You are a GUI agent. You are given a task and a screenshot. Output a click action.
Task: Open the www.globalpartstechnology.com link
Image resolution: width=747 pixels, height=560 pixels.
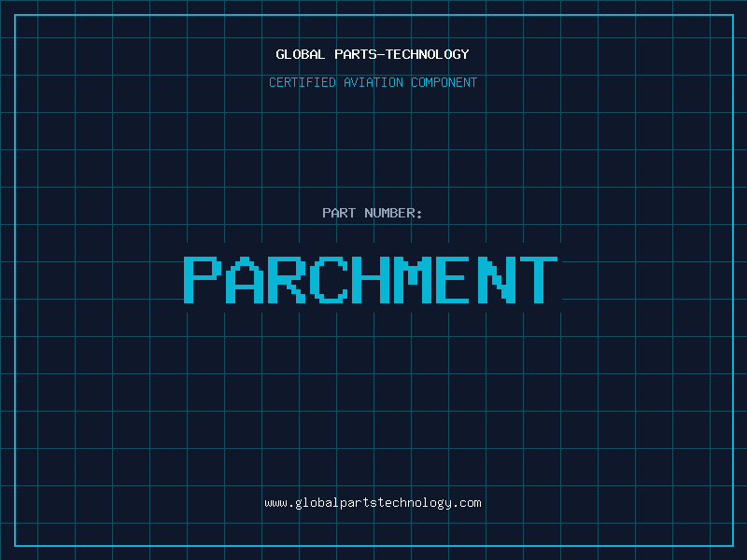click(373, 503)
